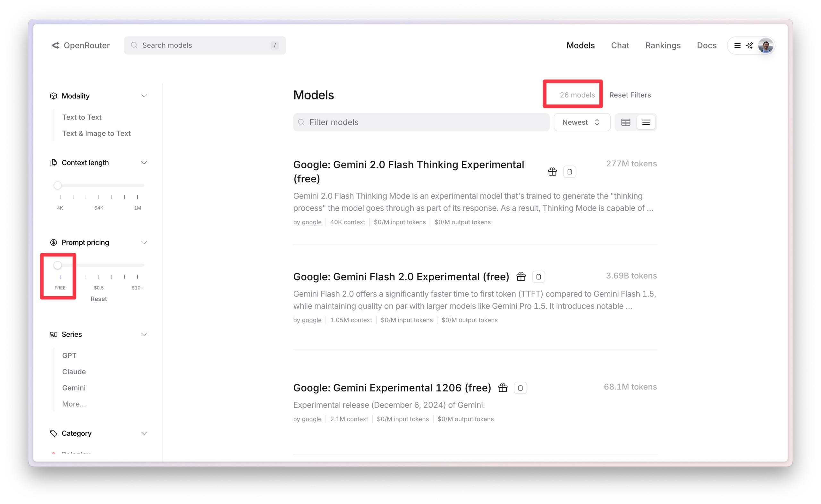Filter by Gemini series

[74, 388]
